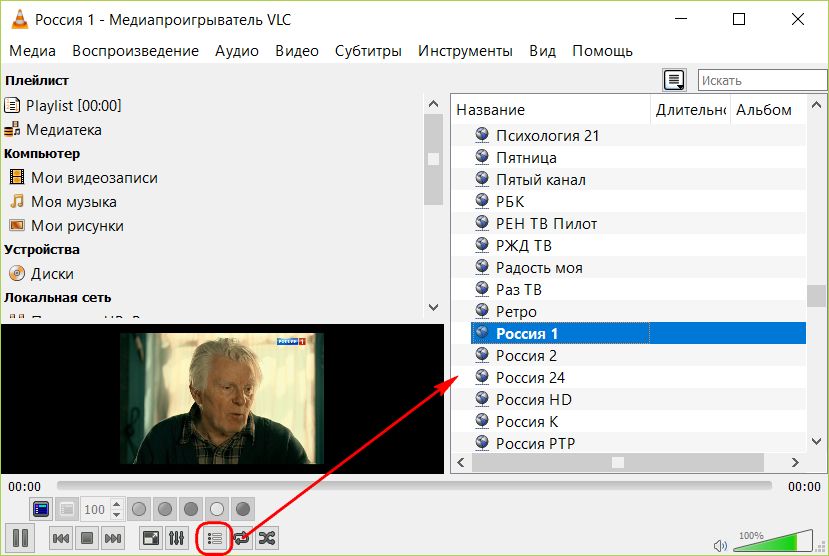Change playlist view mode via dropdown icon
The width and height of the screenshot is (829, 556).
pyautogui.click(x=674, y=80)
